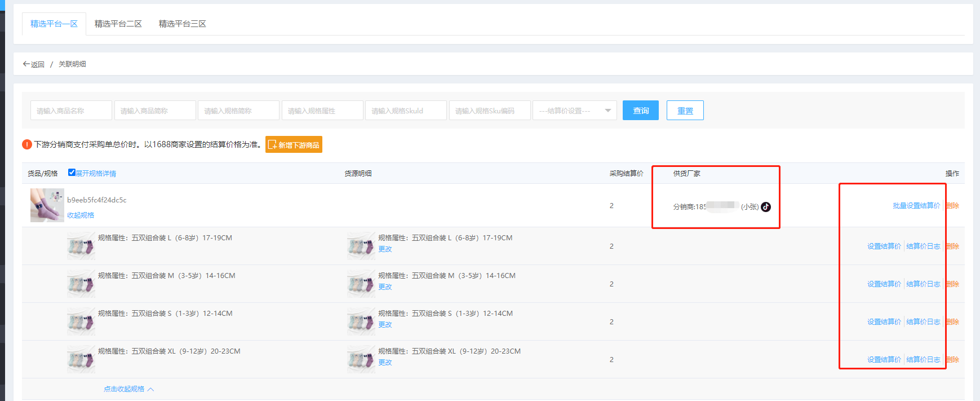
Task: Collapse specs via 收起规格 link
Action: [81, 215]
